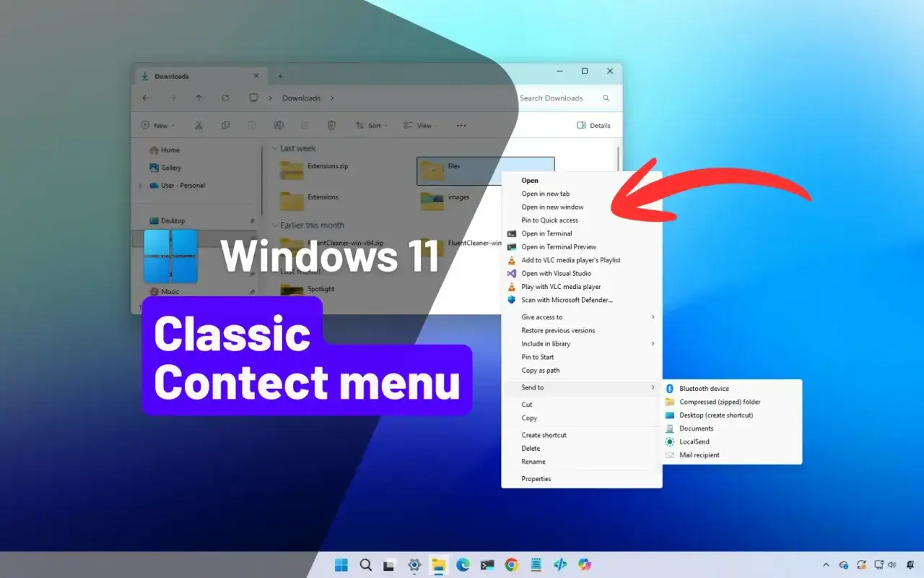Click the Back arrow in File Explorer

[x=147, y=98]
